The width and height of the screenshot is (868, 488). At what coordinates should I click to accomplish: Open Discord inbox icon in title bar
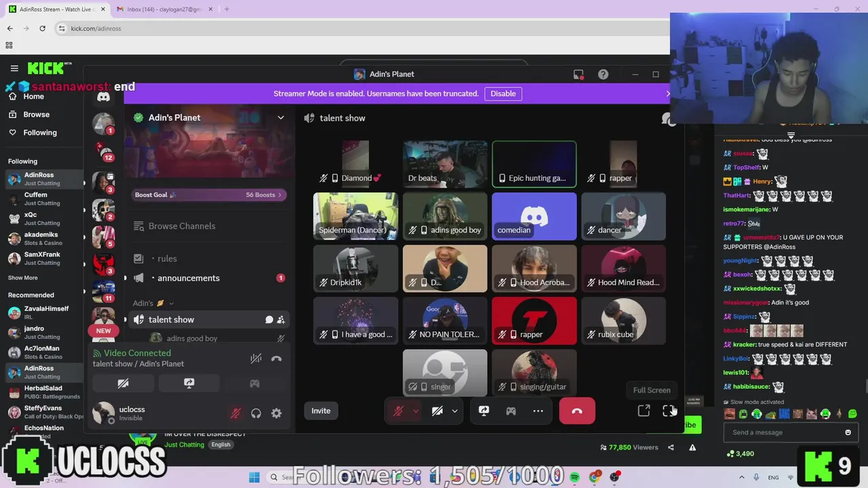coord(578,75)
